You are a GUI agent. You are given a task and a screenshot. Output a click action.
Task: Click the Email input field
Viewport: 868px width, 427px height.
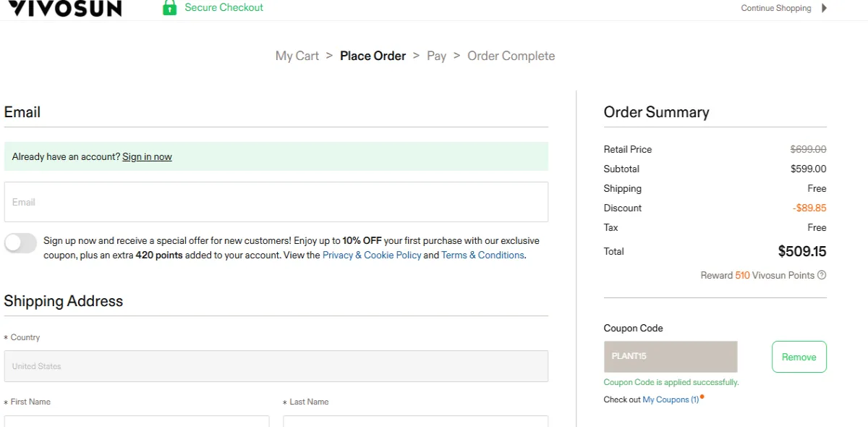point(276,202)
